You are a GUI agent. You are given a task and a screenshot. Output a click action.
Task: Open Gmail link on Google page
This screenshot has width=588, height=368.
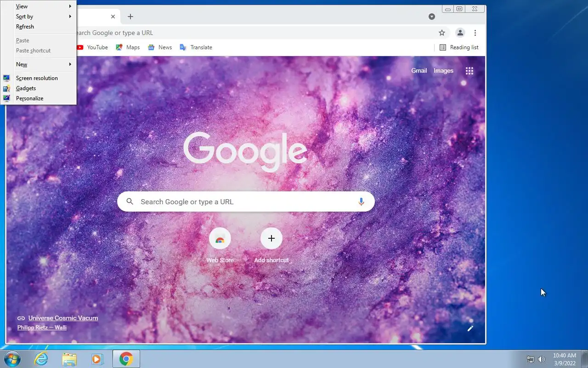pos(419,71)
